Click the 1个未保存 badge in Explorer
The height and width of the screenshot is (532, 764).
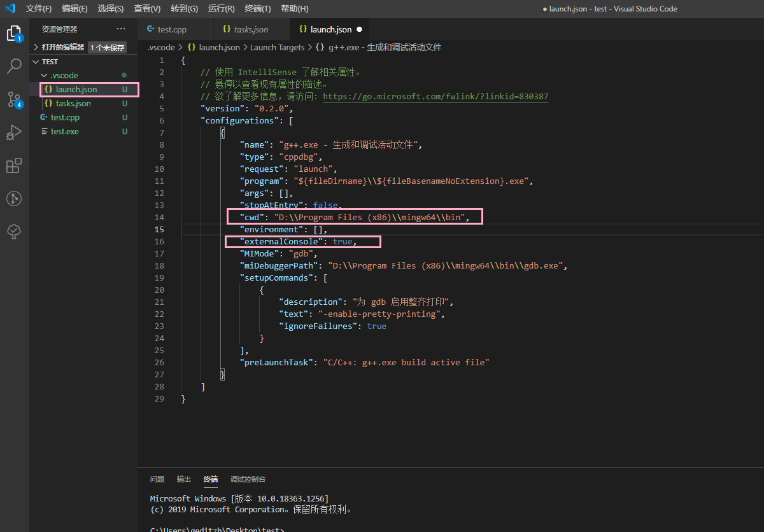(x=106, y=46)
